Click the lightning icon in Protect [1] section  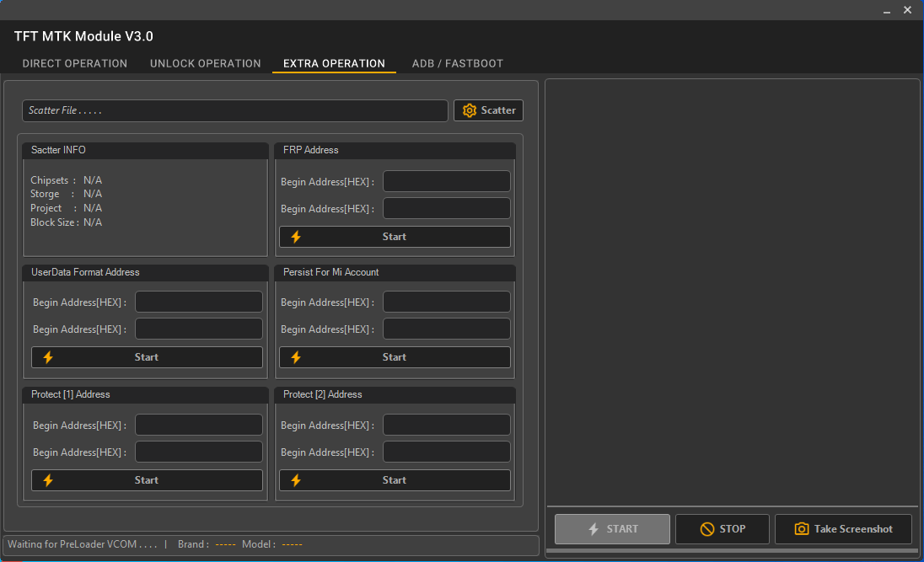pyautogui.click(x=48, y=479)
